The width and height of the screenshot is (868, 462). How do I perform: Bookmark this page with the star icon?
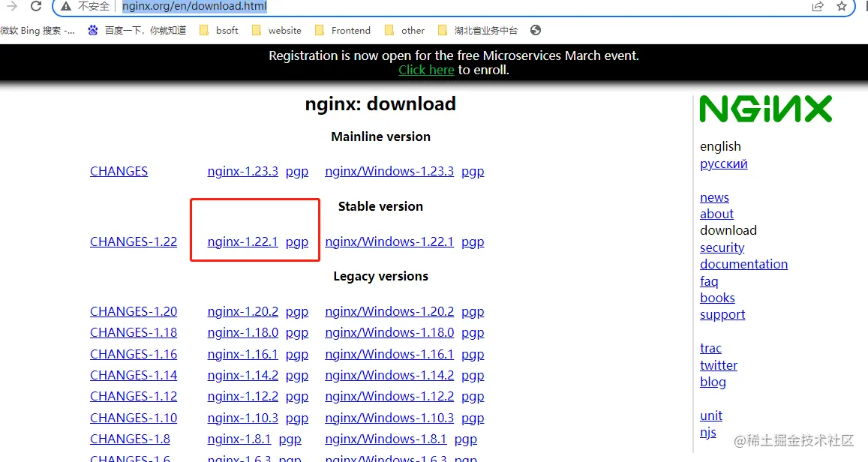point(842,6)
